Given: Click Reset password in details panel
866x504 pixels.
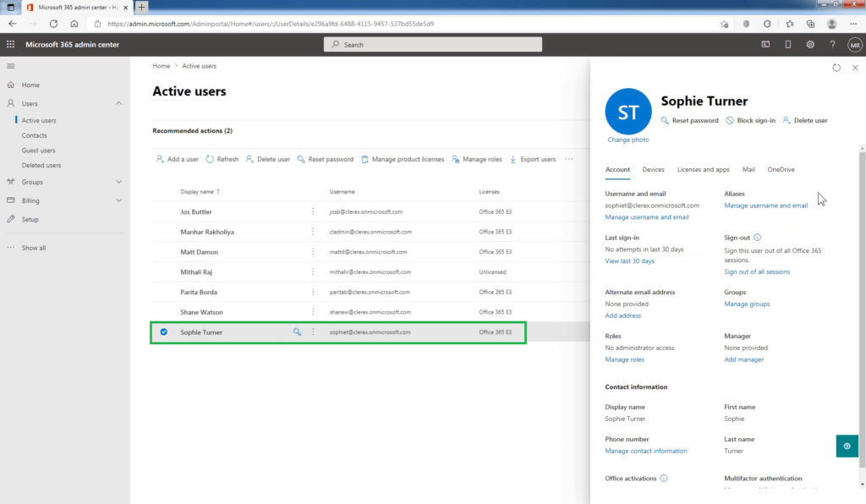Looking at the screenshot, I should coord(690,120).
